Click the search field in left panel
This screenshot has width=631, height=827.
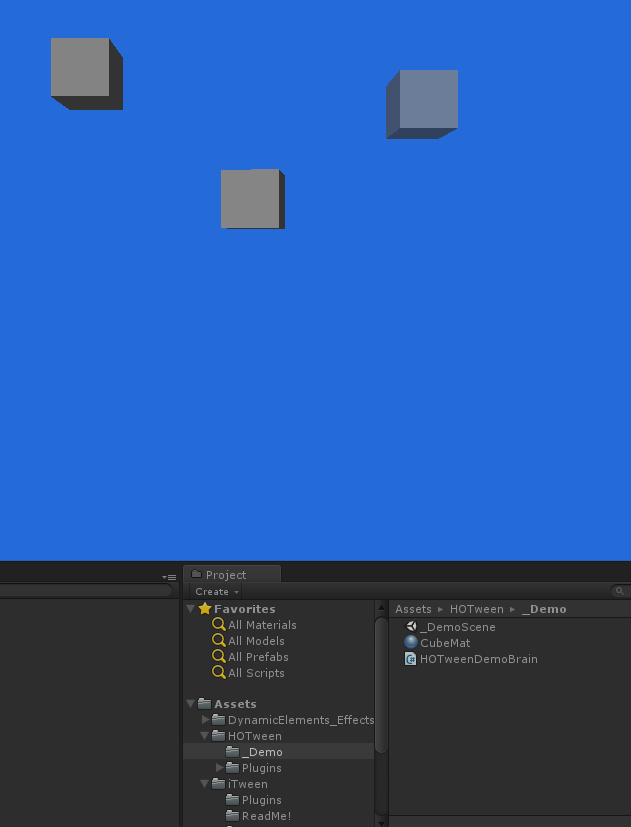point(84,590)
